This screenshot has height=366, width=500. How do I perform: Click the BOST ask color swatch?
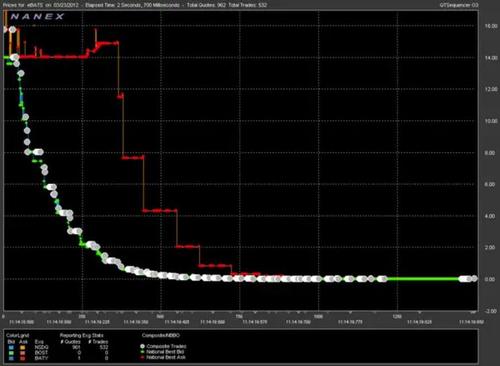(23, 353)
